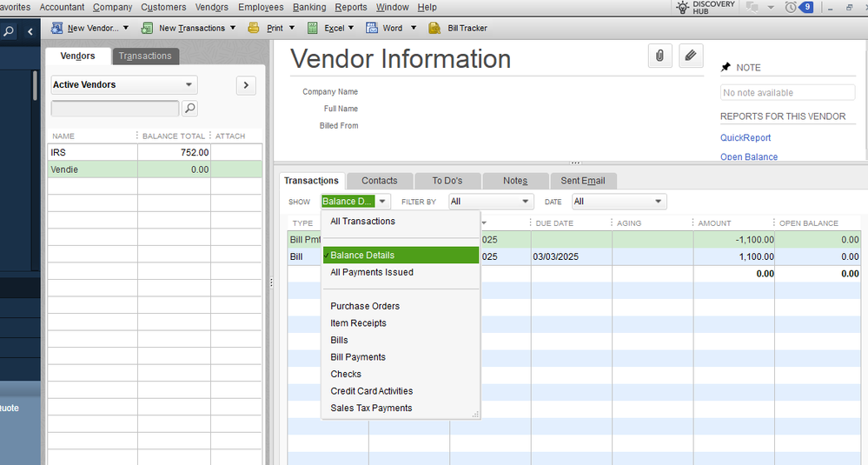Open the Window menu
868x465 pixels.
coord(393,7)
